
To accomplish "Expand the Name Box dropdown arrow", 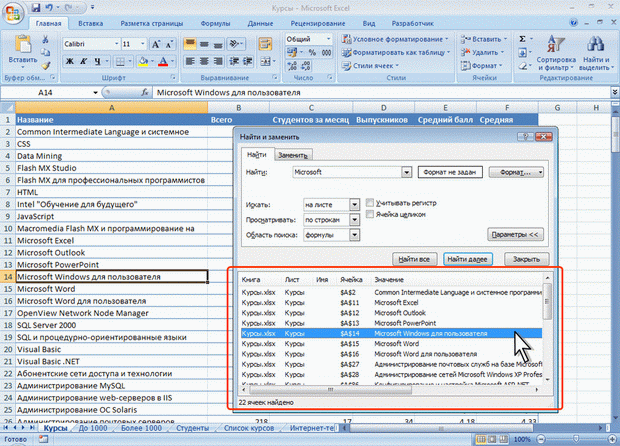I will (x=95, y=93).
